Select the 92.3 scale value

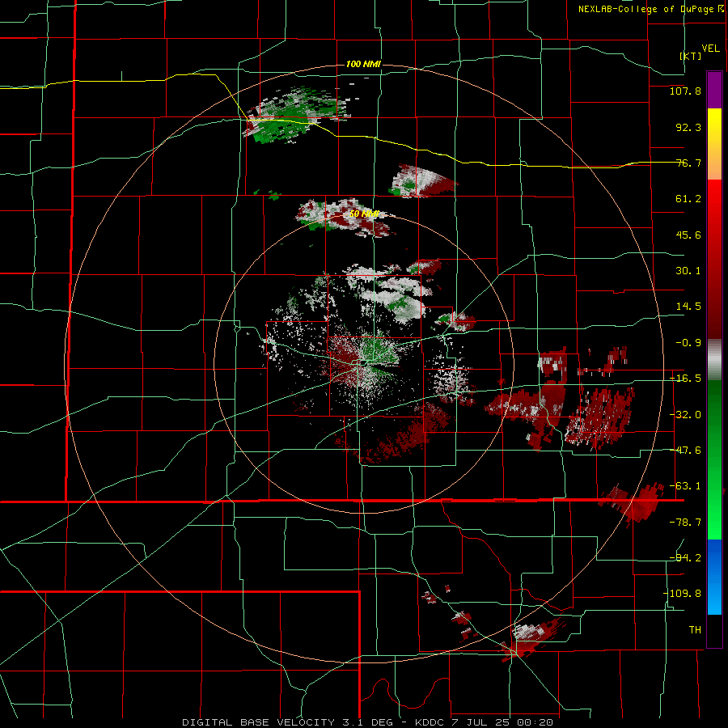click(688, 127)
